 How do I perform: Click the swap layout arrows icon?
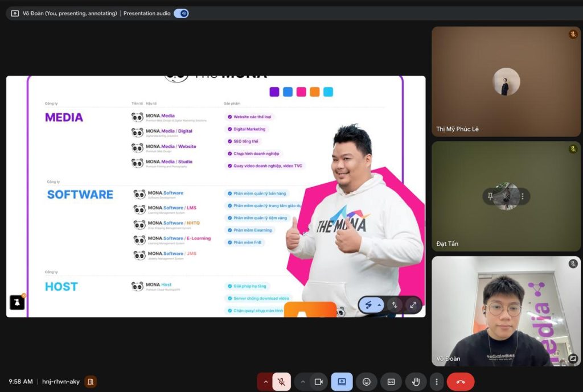[x=395, y=305]
